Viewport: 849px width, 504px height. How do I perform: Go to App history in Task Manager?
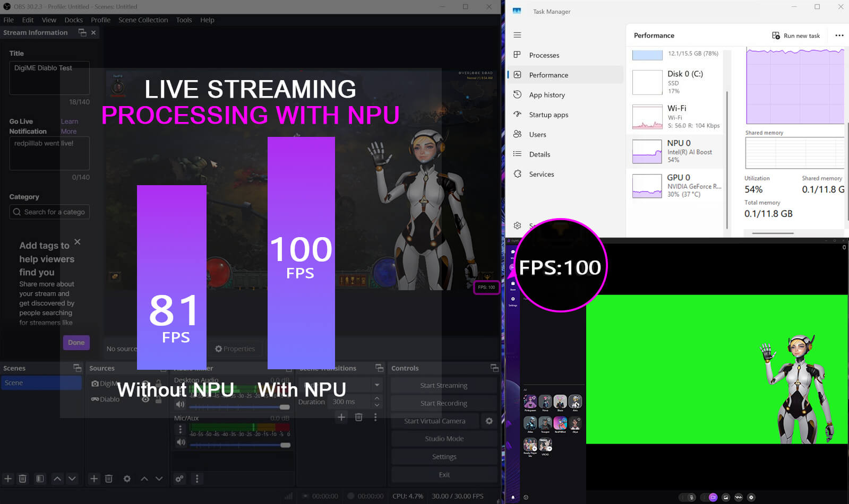[x=546, y=95]
